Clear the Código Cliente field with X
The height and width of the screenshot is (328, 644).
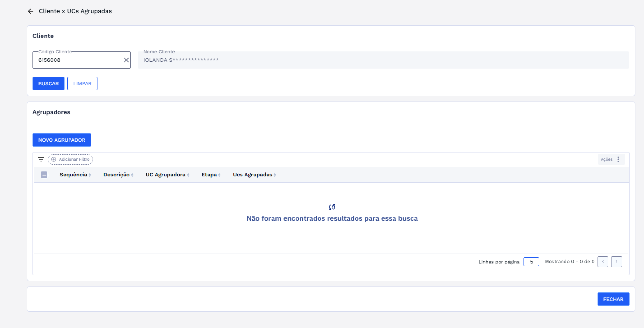click(x=126, y=60)
